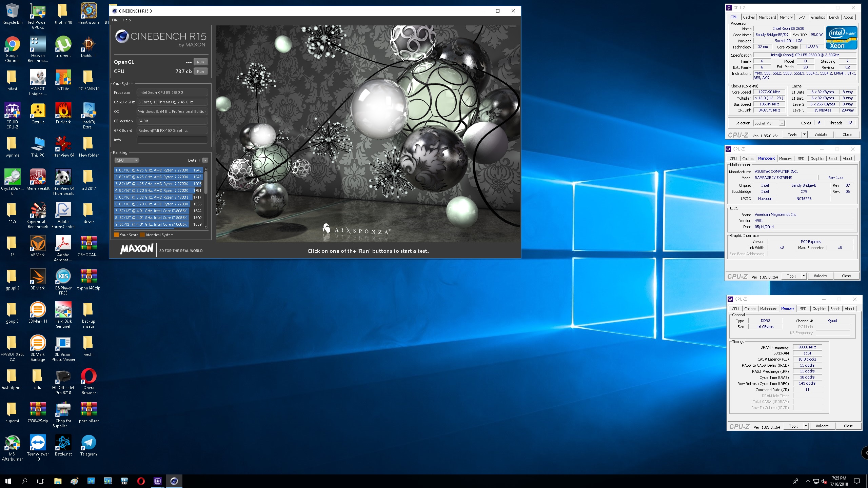Screen dimensions: 868x488
Task: Click Validate in bottom CPU-Z window
Action: 822,426
